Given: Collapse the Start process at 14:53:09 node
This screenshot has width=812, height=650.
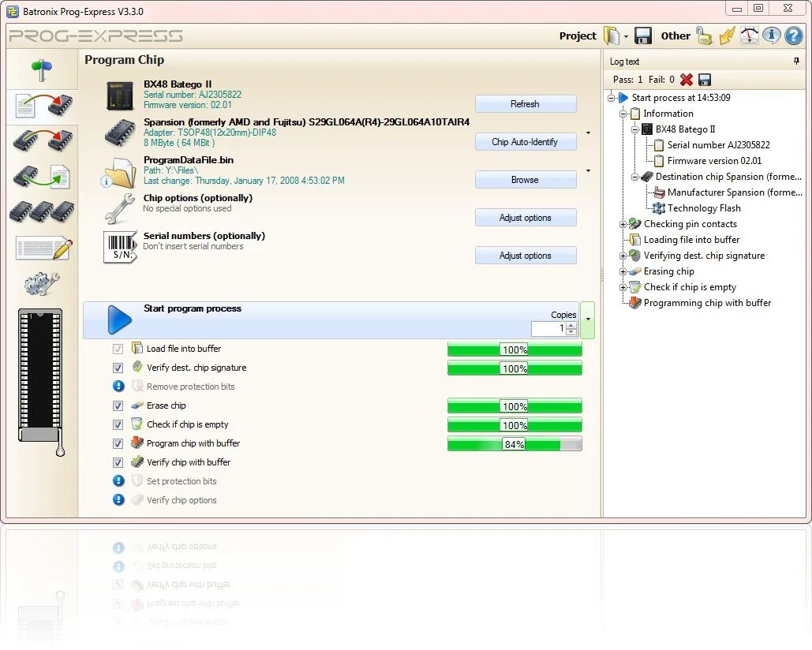Looking at the screenshot, I should click(611, 98).
